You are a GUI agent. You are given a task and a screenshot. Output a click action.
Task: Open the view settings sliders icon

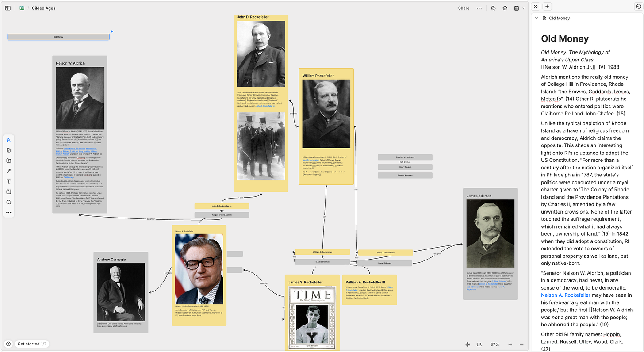(x=468, y=344)
